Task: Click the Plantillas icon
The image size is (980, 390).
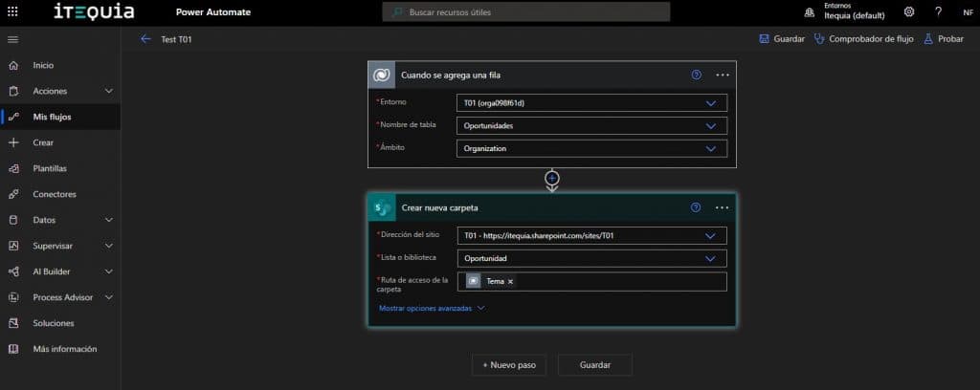Action: click(13, 168)
